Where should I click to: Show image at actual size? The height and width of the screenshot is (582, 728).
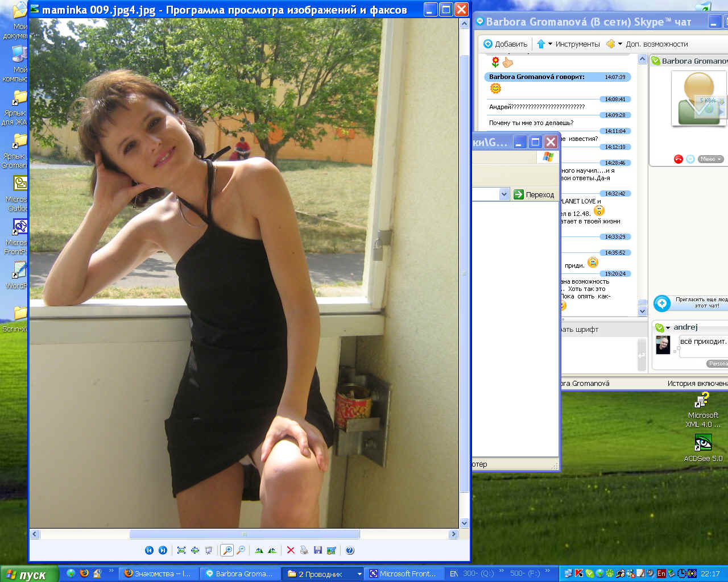195,550
